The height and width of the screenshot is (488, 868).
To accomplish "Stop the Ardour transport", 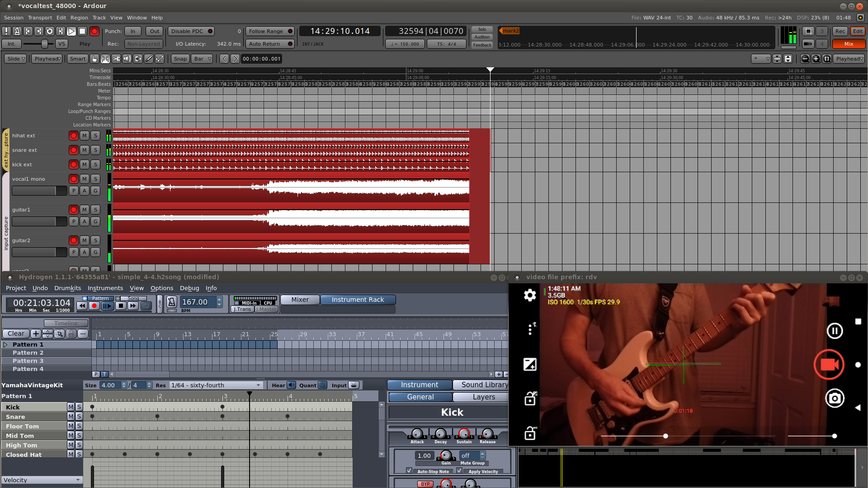I will 82,31.
